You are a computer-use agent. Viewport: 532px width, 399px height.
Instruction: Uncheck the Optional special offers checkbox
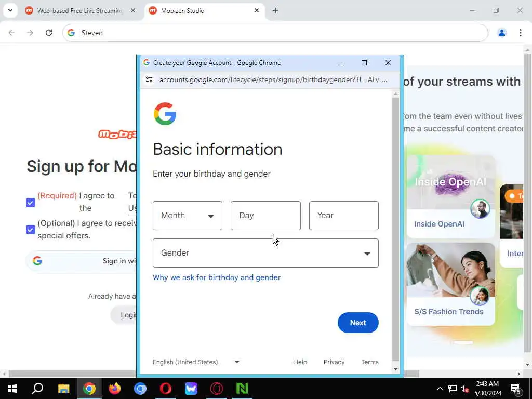(x=31, y=230)
